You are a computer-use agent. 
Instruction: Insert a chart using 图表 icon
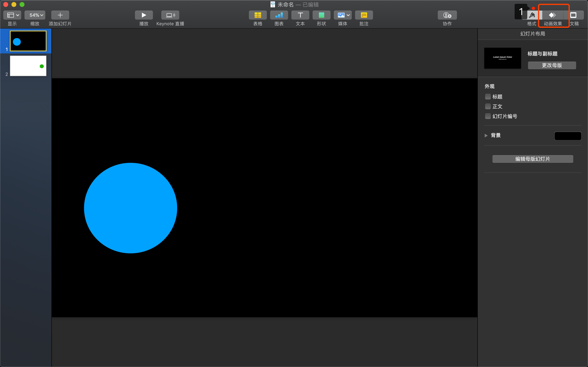click(x=279, y=15)
